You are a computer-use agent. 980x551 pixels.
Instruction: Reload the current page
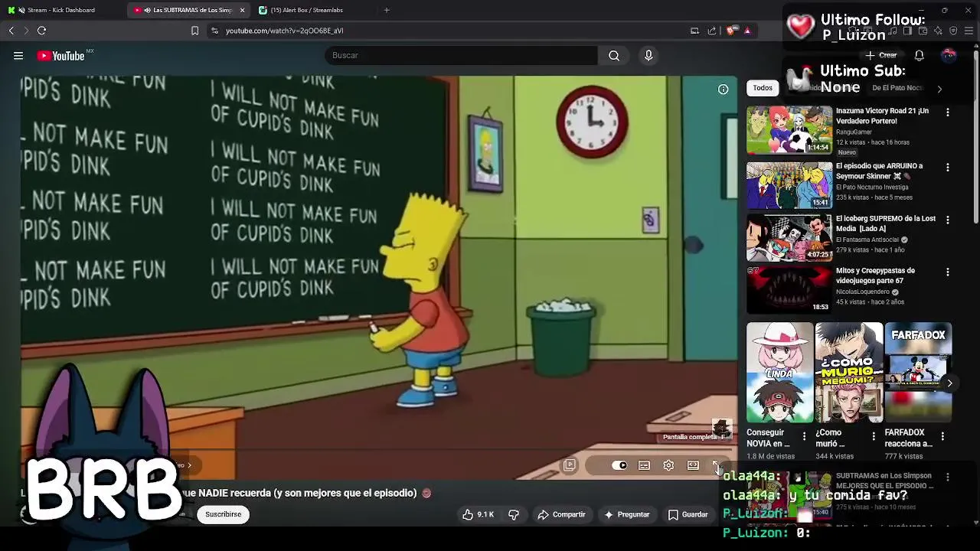tap(41, 31)
